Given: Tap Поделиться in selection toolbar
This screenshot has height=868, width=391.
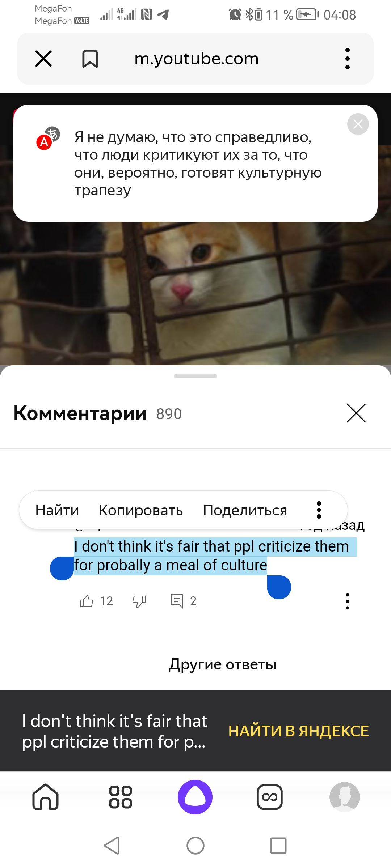Looking at the screenshot, I should [x=245, y=510].
